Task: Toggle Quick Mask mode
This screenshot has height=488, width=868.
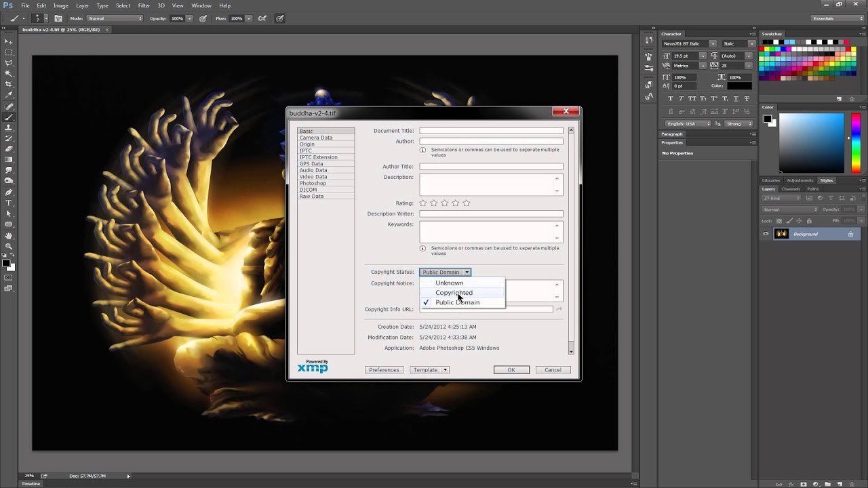Action: click(9, 277)
